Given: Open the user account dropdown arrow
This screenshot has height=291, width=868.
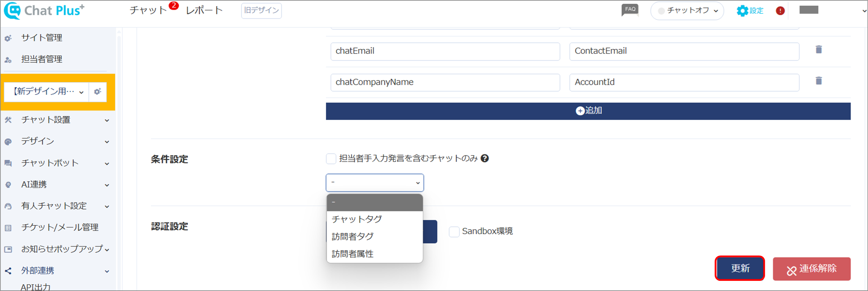Looking at the screenshot, I should click(x=864, y=11).
